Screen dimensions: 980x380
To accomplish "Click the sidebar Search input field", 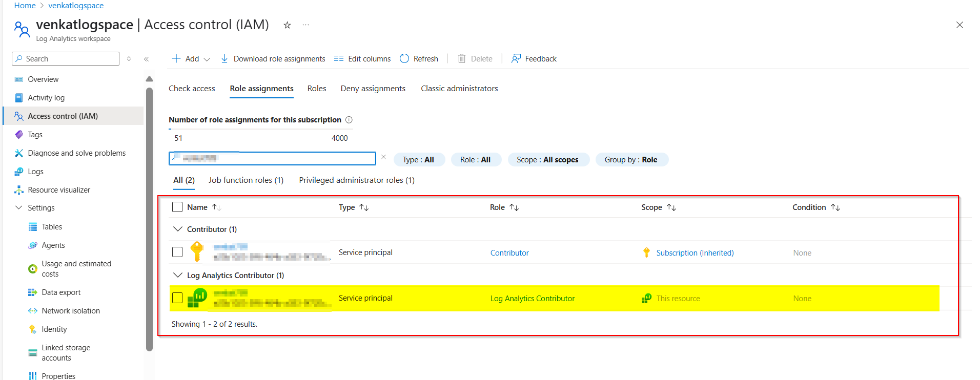I will coord(66,58).
